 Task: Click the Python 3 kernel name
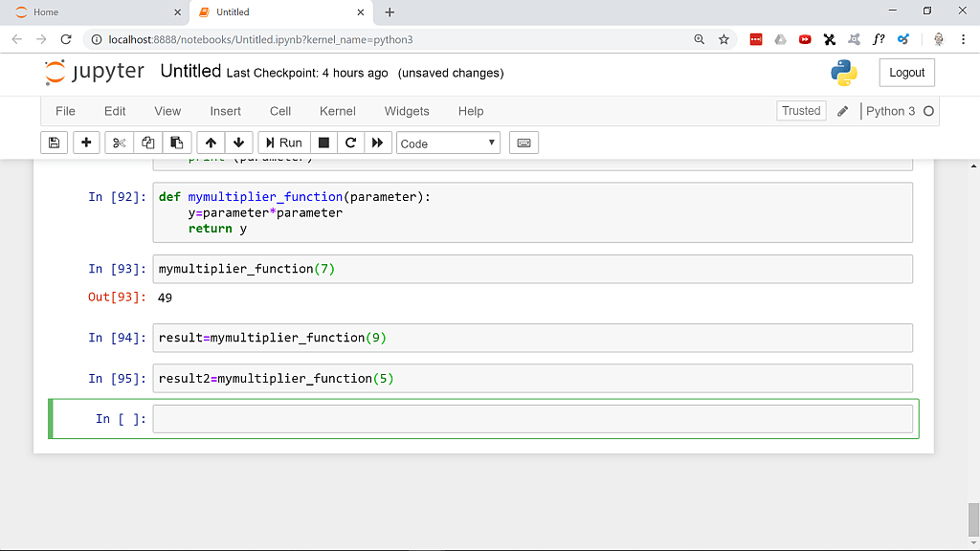click(x=891, y=111)
